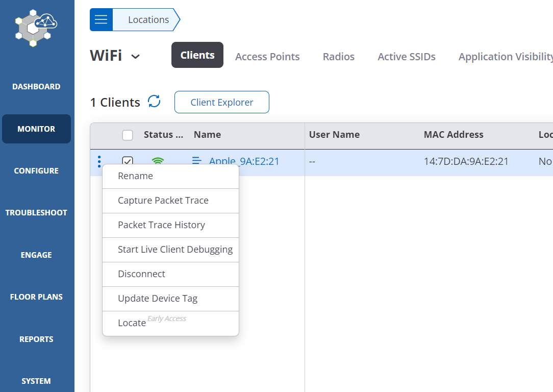Viewport: 553px width, 392px height.
Task: Click the green WiFi status icon
Action: 158,161
